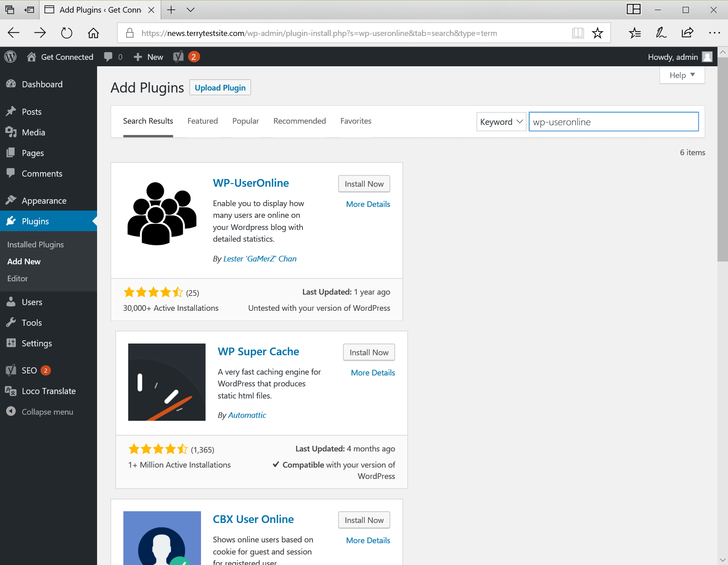
Task: Open Editor submenu item
Action: click(17, 278)
